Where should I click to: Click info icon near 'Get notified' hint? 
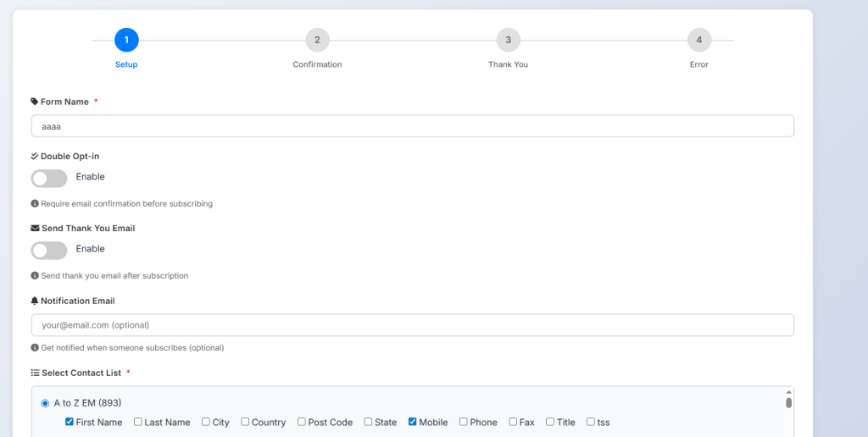pyautogui.click(x=35, y=348)
